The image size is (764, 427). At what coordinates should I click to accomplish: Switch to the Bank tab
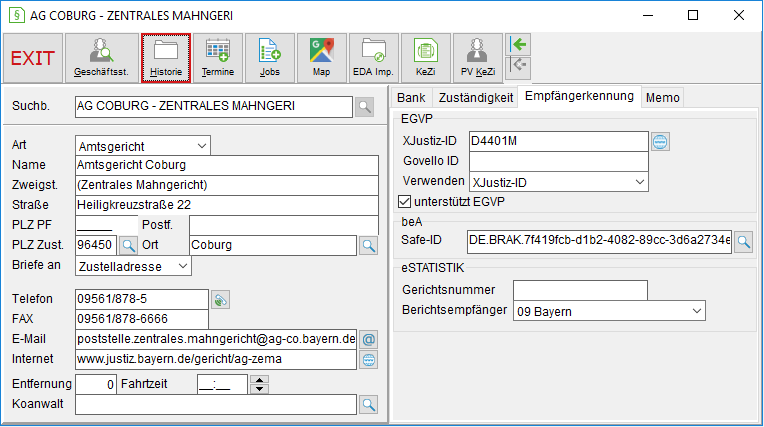point(411,98)
